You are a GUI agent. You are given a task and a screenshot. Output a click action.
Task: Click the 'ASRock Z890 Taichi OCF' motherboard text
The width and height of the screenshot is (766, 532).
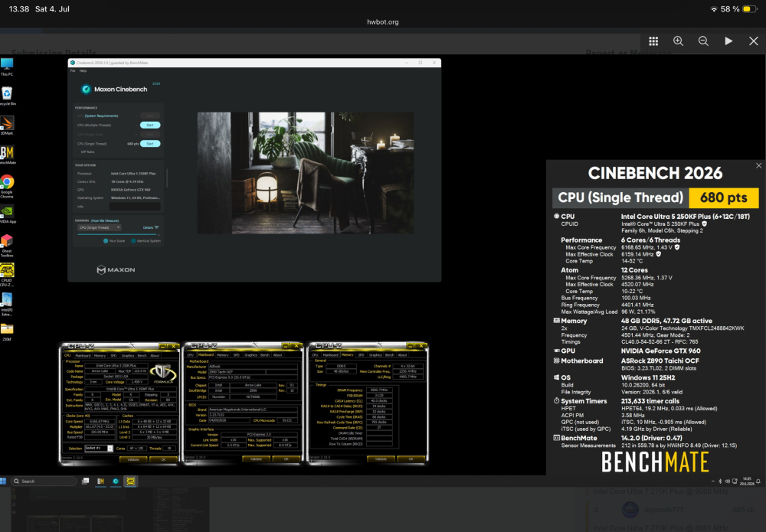tap(660, 361)
